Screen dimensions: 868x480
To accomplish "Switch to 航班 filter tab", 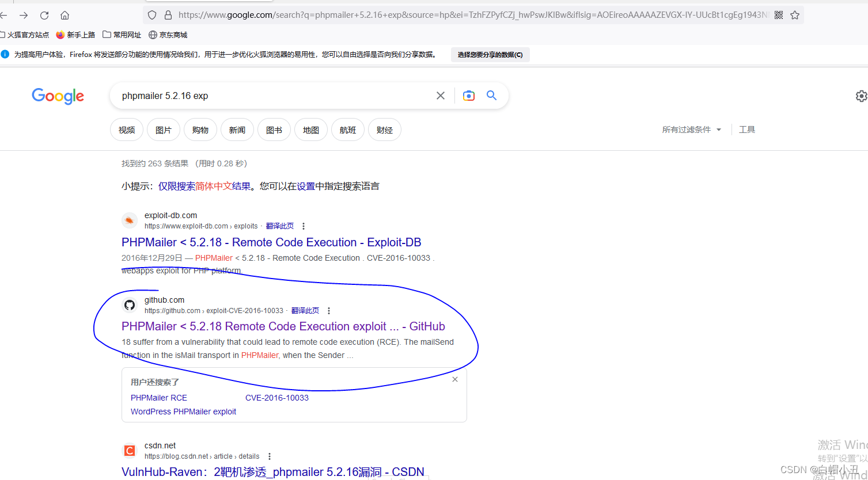I will 348,130.
